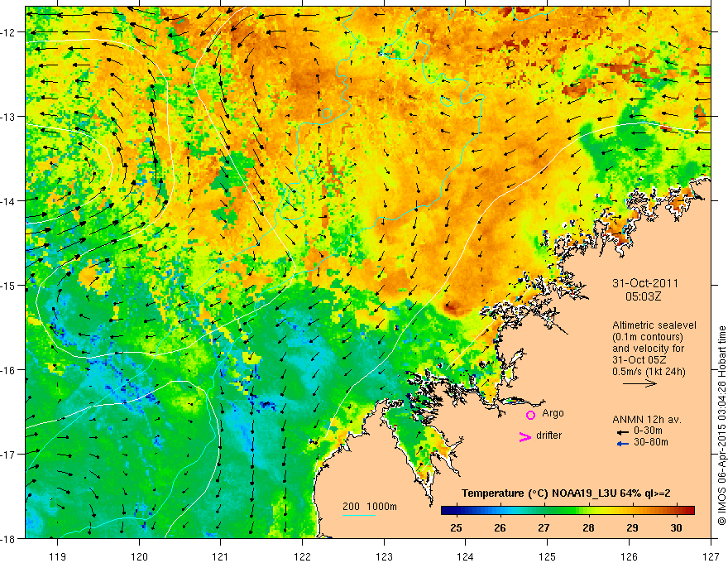Click the 0.5m/s velocity scale arrow
Viewport: 728px width, 563px height.
pyautogui.click(x=639, y=383)
